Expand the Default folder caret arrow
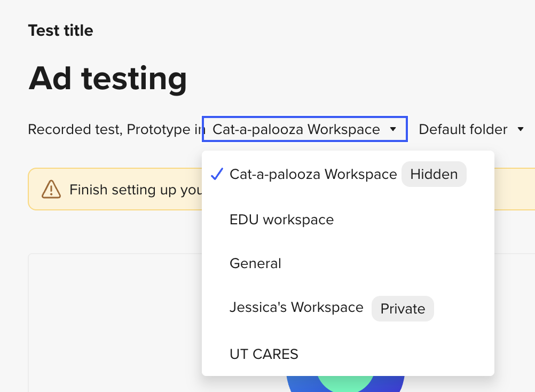This screenshot has height=392, width=535. [521, 129]
